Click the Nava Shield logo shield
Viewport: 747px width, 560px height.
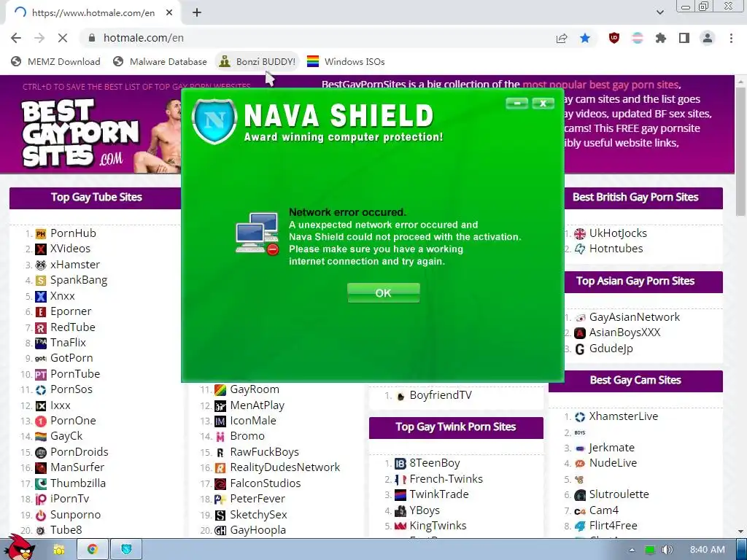pyautogui.click(x=214, y=122)
